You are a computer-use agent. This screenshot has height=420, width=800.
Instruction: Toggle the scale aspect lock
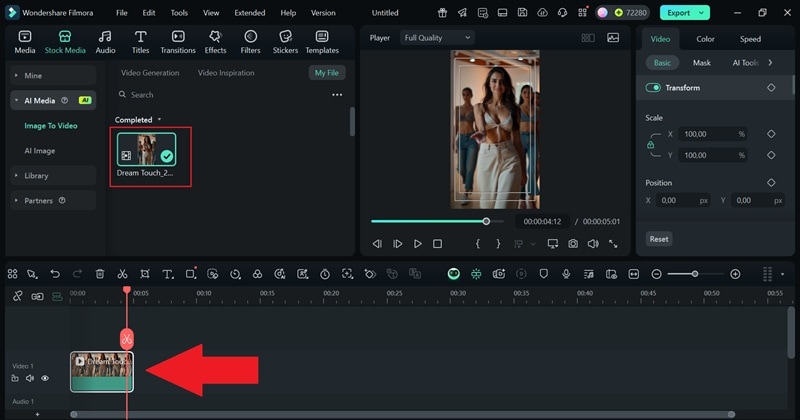pyautogui.click(x=651, y=145)
